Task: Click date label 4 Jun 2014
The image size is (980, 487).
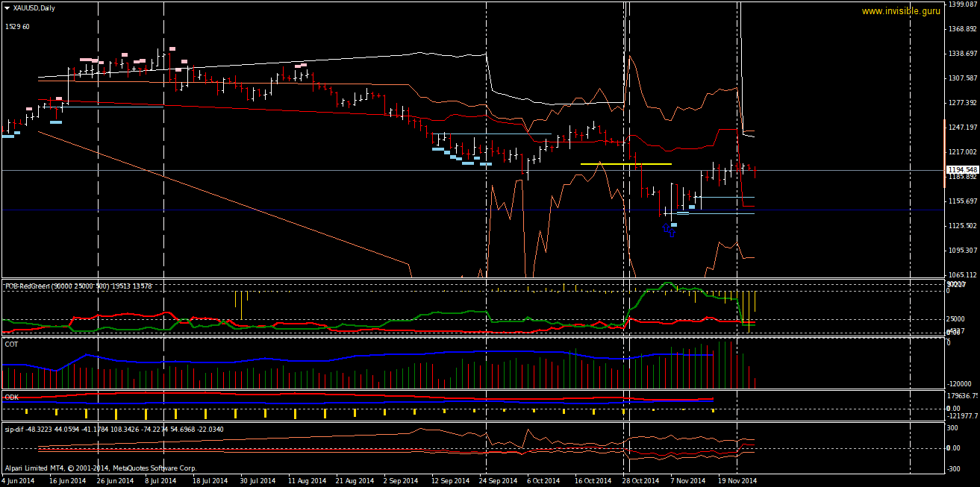Action: coord(19,481)
